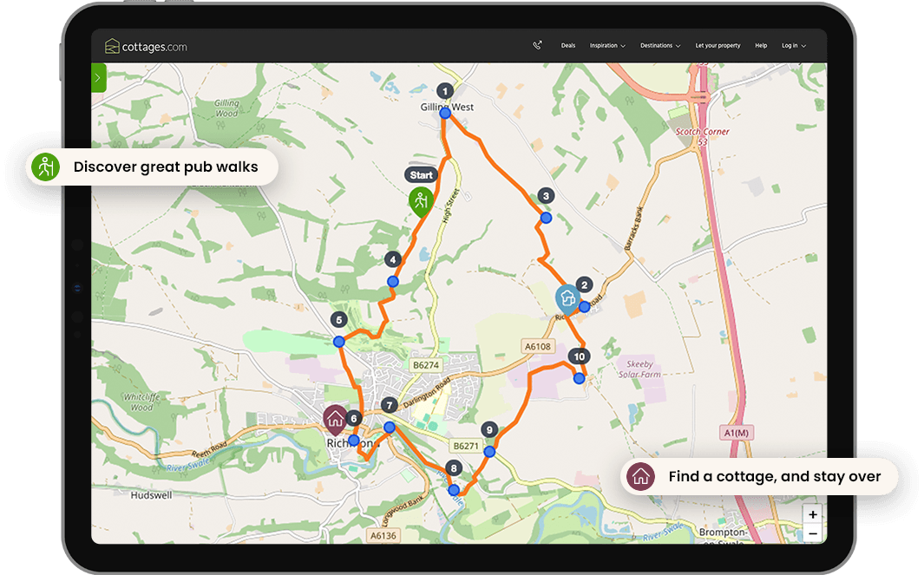This screenshot has height=575, width=924.
Task: Click the Darlington Road label
Action: 427,394
